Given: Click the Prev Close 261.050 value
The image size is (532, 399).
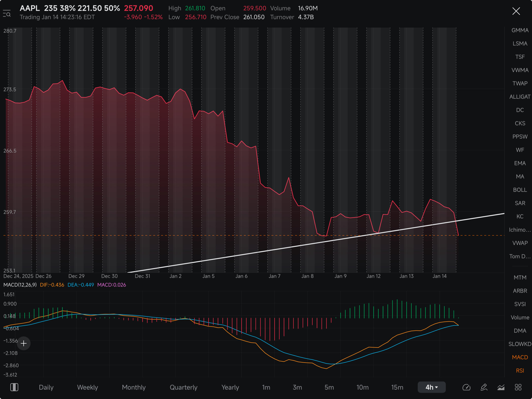Looking at the screenshot, I should 254,17.
